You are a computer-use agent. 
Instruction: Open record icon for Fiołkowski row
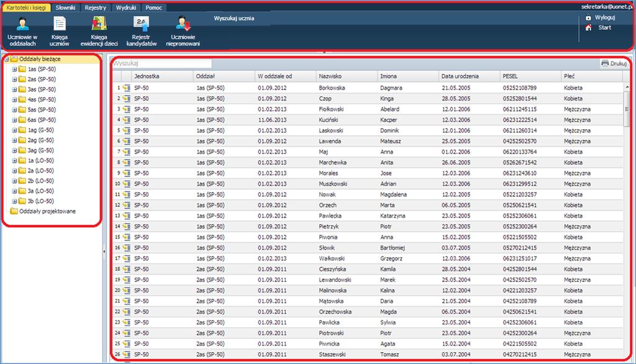pyautogui.click(x=127, y=109)
